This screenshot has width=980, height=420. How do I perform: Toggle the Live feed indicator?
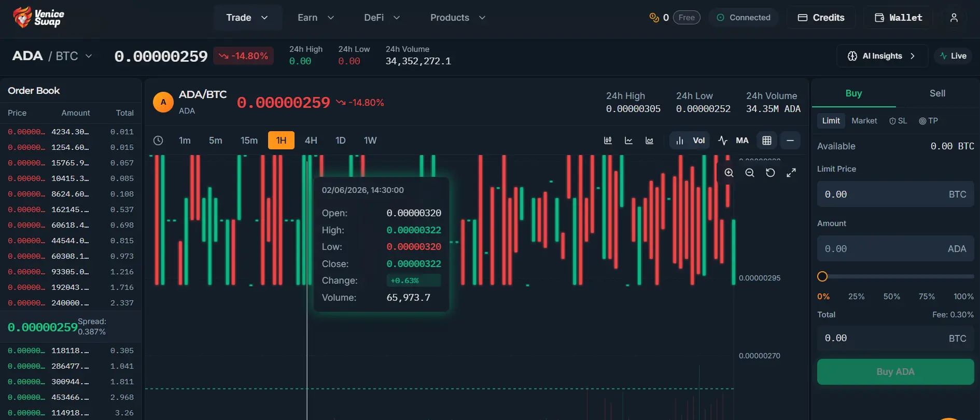point(953,56)
